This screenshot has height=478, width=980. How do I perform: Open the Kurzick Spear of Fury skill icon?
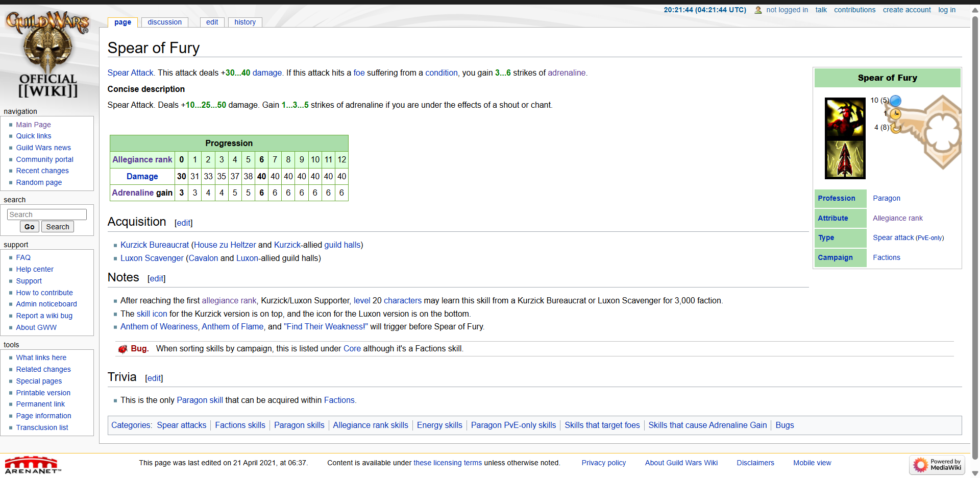point(845,118)
